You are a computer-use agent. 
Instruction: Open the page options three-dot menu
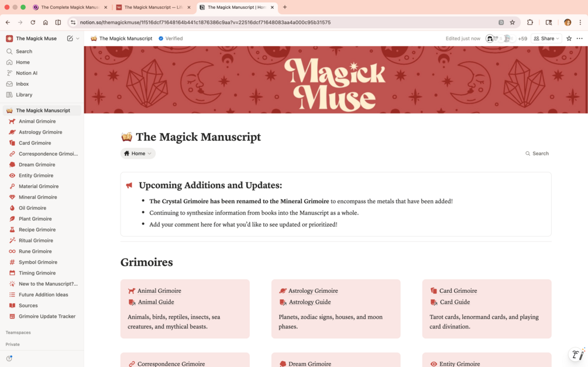[579, 38]
